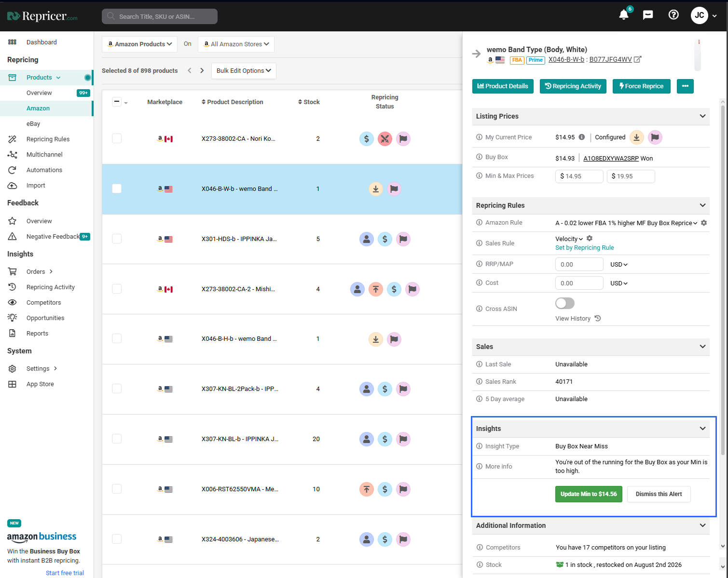728x578 pixels.
Task: Collapse the product detail panel arrow
Action: (477, 54)
